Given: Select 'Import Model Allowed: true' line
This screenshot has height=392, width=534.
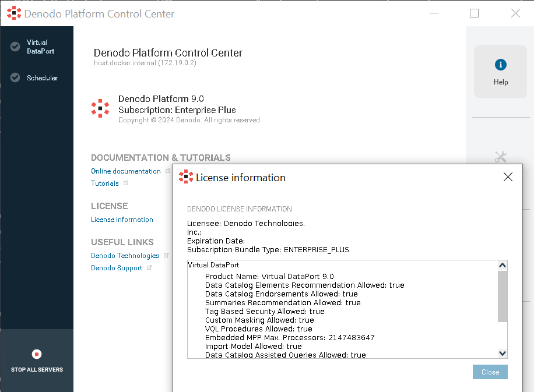Looking at the screenshot, I should [254, 347].
